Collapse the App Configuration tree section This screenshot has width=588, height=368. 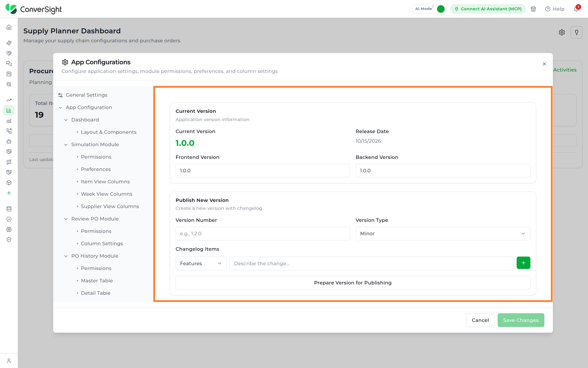coord(61,107)
